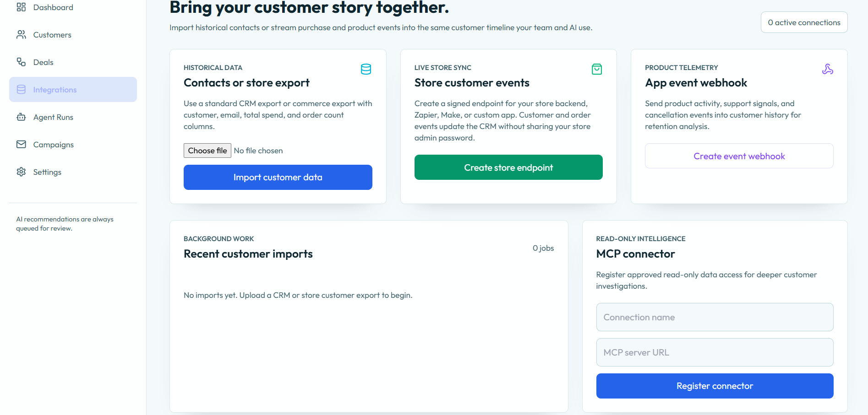Click into the MCP server URL field
Viewport: 868px width, 415px height.
coord(715,352)
